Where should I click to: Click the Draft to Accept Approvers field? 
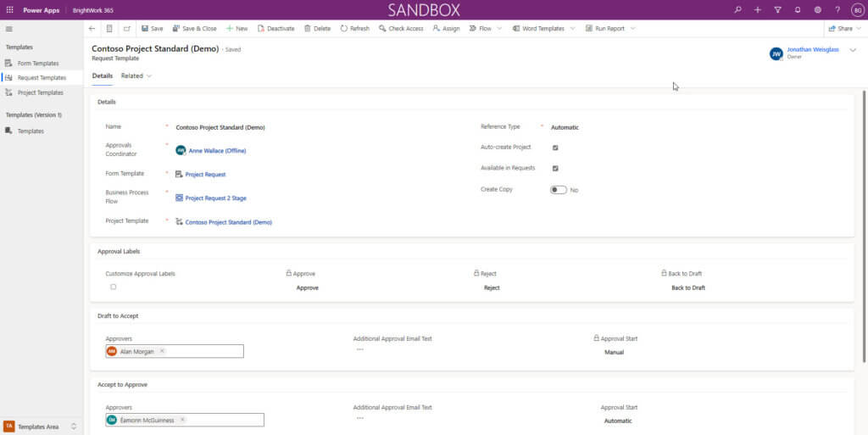click(x=175, y=351)
